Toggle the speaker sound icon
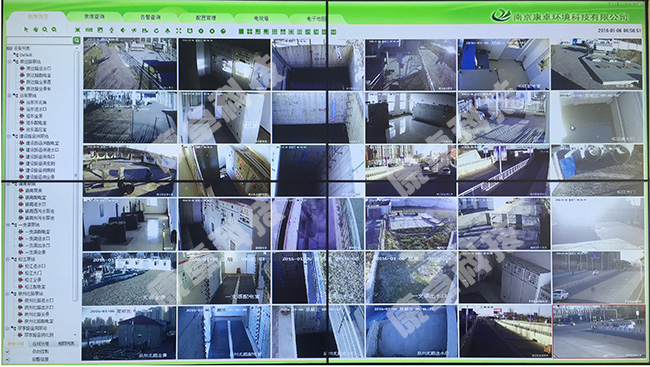650x367 pixels. click(x=123, y=31)
